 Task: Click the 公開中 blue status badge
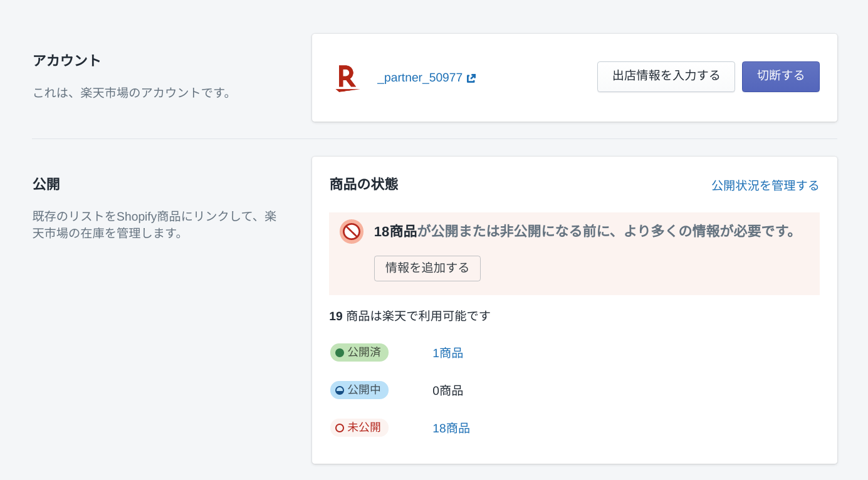pyautogui.click(x=359, y=390)
